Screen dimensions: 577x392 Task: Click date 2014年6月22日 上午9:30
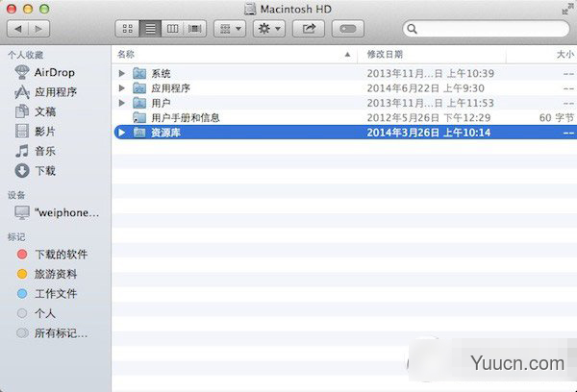point(425,88)
